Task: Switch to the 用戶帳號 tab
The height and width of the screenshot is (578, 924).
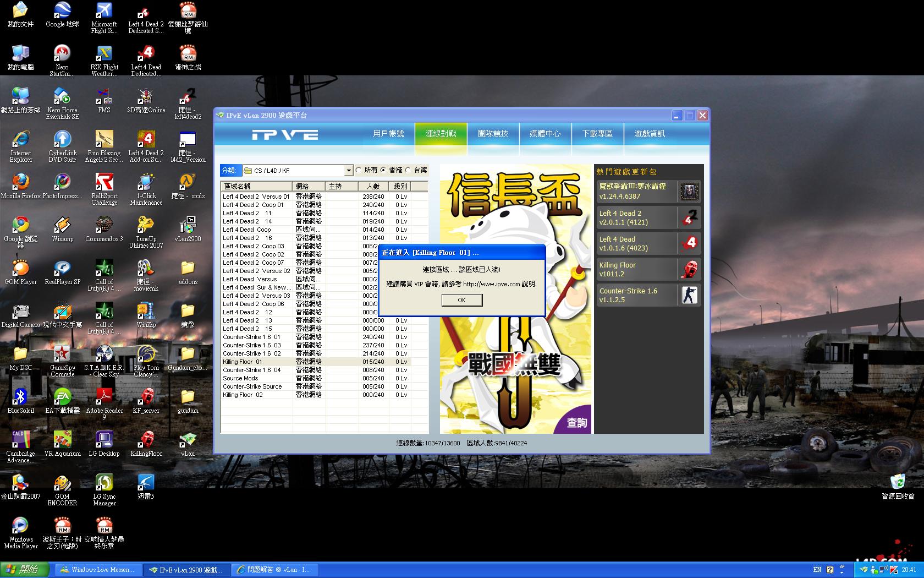Action: (388, 134)
